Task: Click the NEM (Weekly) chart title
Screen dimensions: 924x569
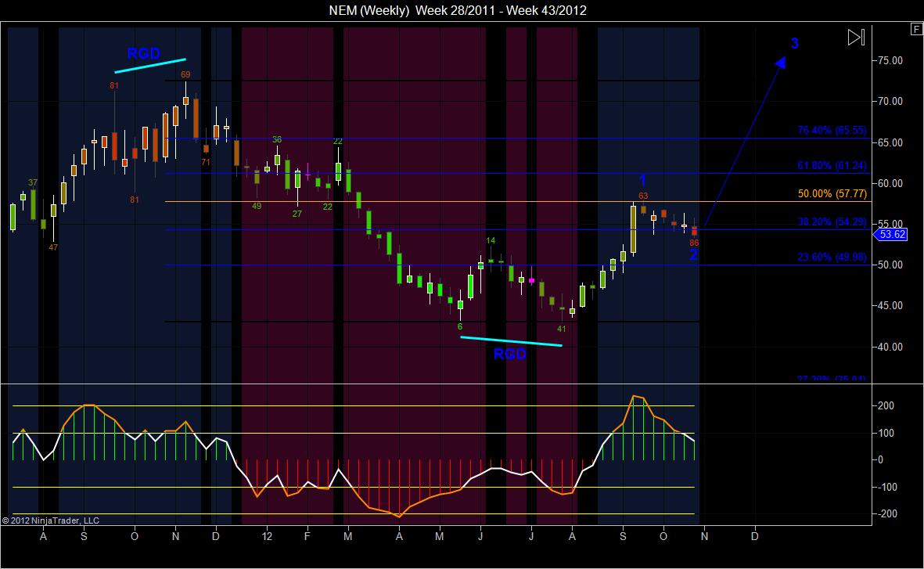Action: 458,10
